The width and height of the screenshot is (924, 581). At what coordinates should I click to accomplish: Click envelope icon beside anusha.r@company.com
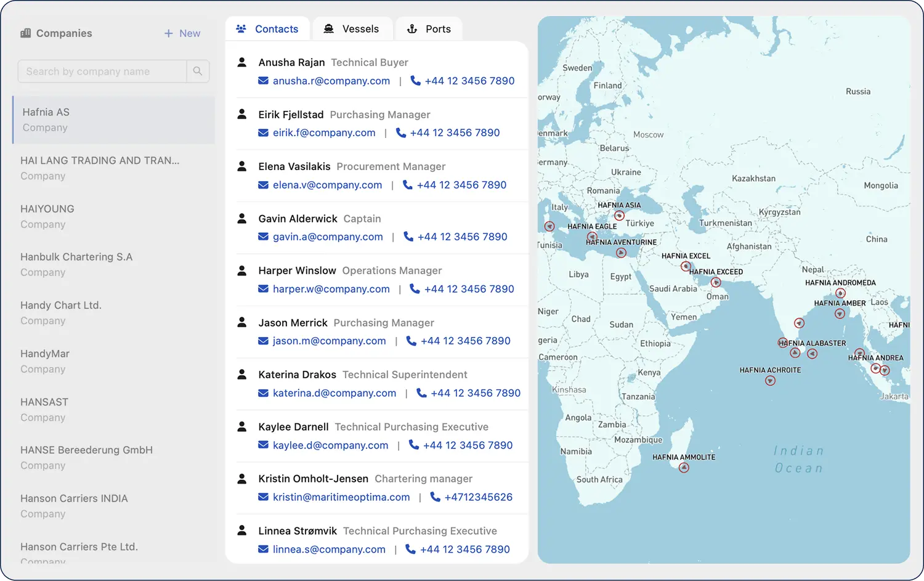pos(263,81)
